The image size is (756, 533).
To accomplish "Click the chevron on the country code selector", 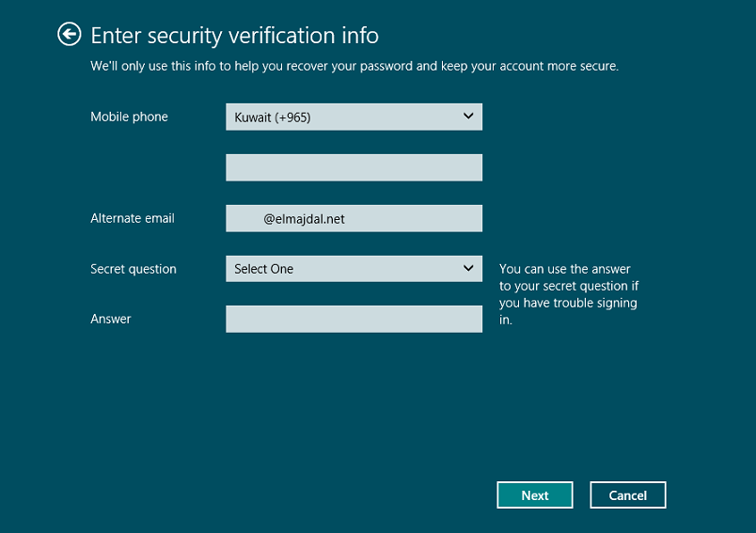I will point(469,117).
